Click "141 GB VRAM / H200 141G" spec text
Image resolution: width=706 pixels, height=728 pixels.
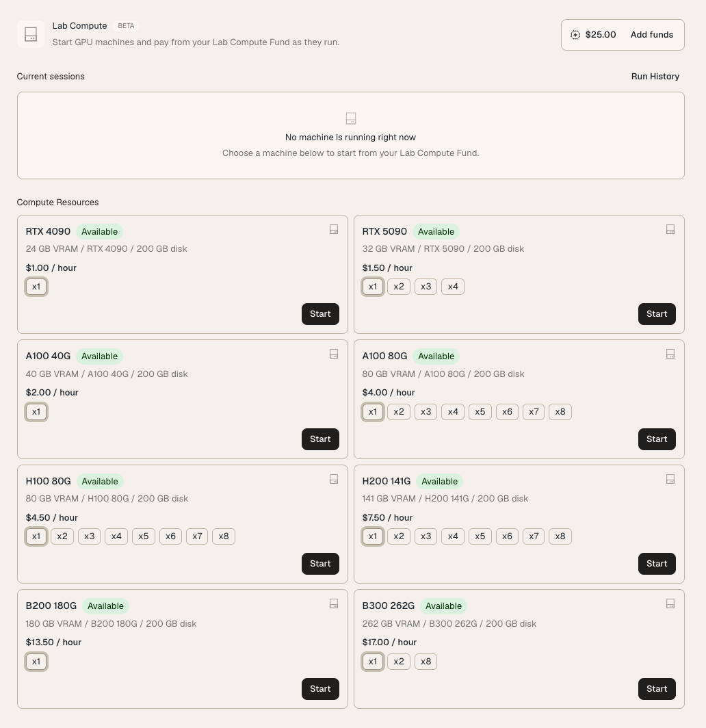(x=415, y=499)
